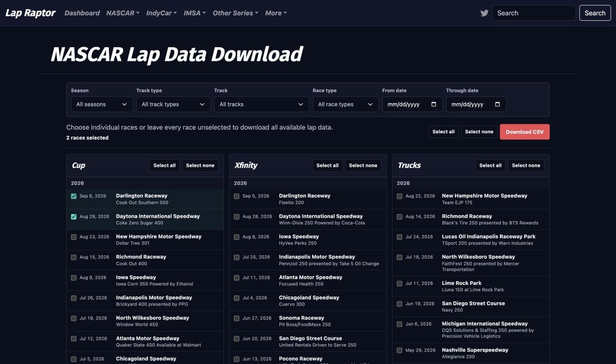This screenshot has height=364, width=616.
Task: Open the Race type dropdown
Action: pos(345,104)
